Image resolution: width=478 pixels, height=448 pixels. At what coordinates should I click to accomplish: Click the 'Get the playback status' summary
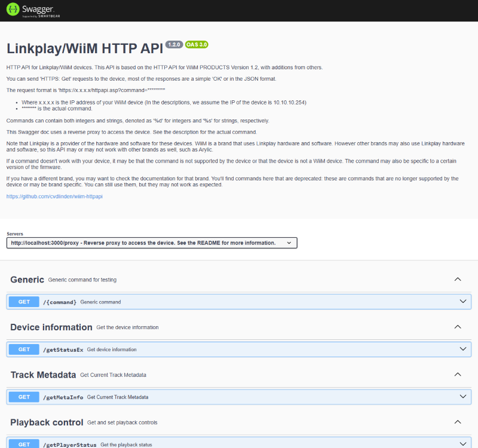click(126, 444)
